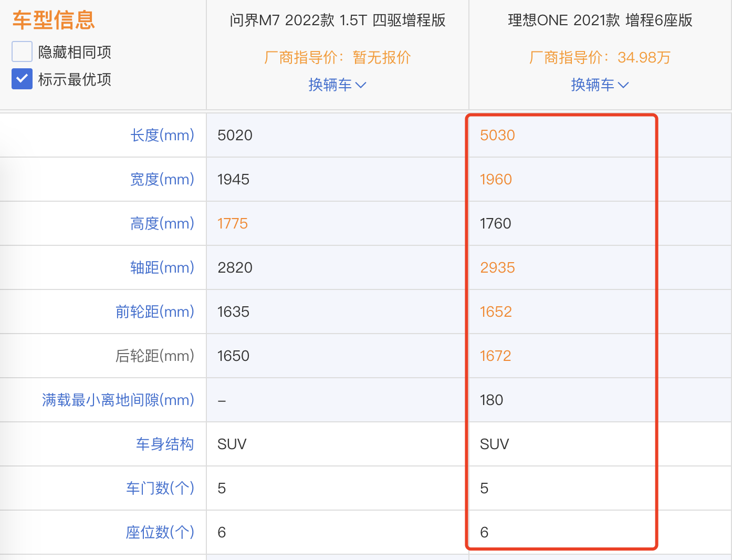This screenshot has width=732, height=560.
Task: Select the highlighted 1775 height value
Action: [x=233, y=224]
